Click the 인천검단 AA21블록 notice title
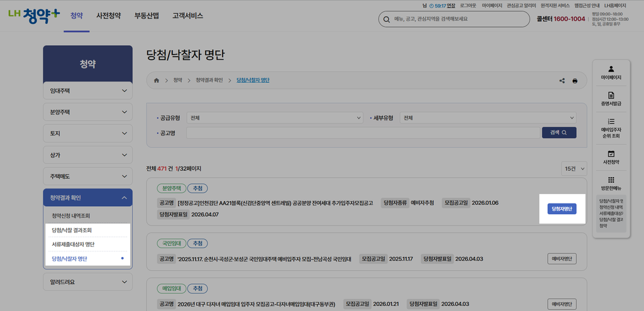The width and height of the screenshot is (644, 311). tap(275, 203)
